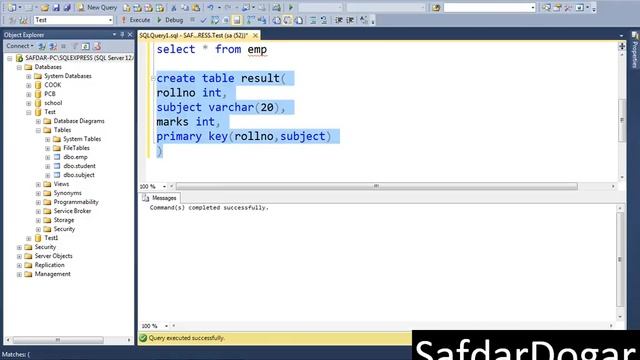Click the Refresh icon in Object Explorer
This screenshot has width=640, height=360.
tap(86, 46)
